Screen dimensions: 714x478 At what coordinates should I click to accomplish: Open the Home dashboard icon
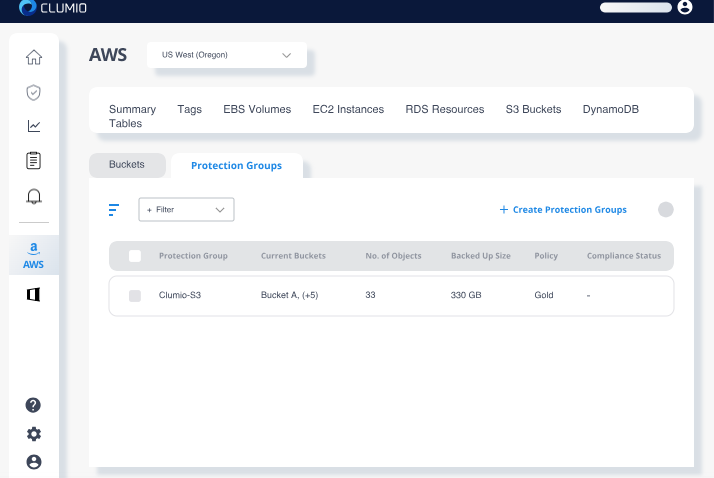[x=34, y=57]
